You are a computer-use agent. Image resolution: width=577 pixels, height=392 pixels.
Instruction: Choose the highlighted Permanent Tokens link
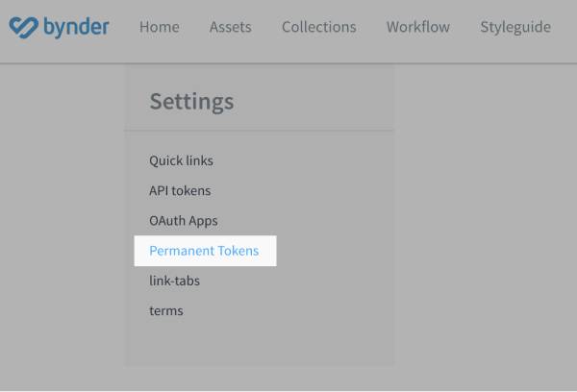pyautogui.click(x=204, y=251)
